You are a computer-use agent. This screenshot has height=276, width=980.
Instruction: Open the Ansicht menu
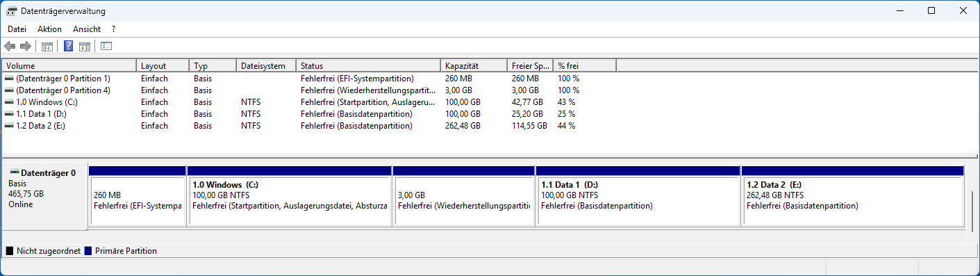tap(87, 29)
